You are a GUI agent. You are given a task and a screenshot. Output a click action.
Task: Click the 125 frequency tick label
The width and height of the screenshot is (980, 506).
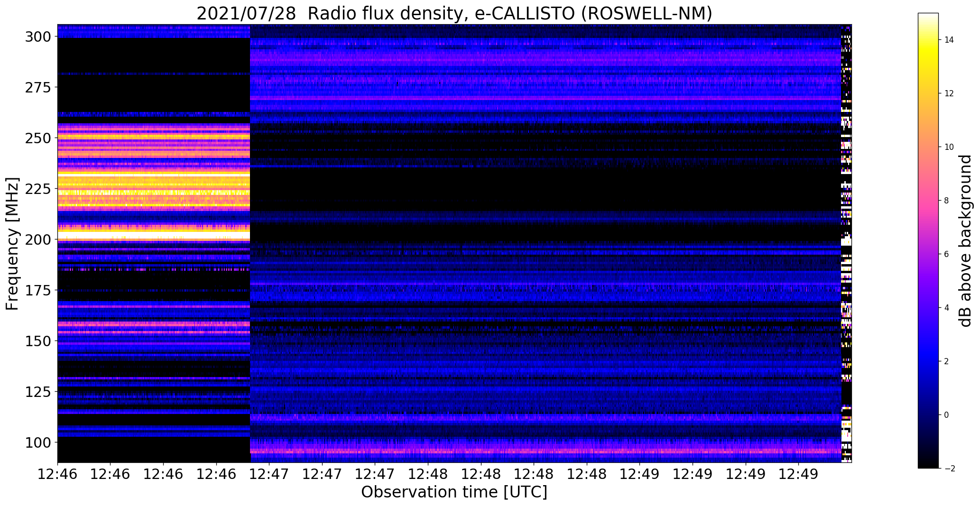[38, 392]
